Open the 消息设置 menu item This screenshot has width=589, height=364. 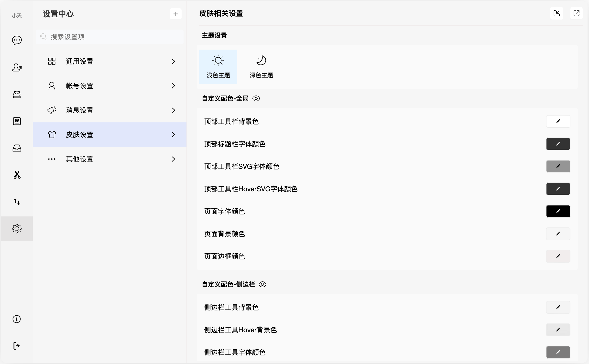coord(110,110)
